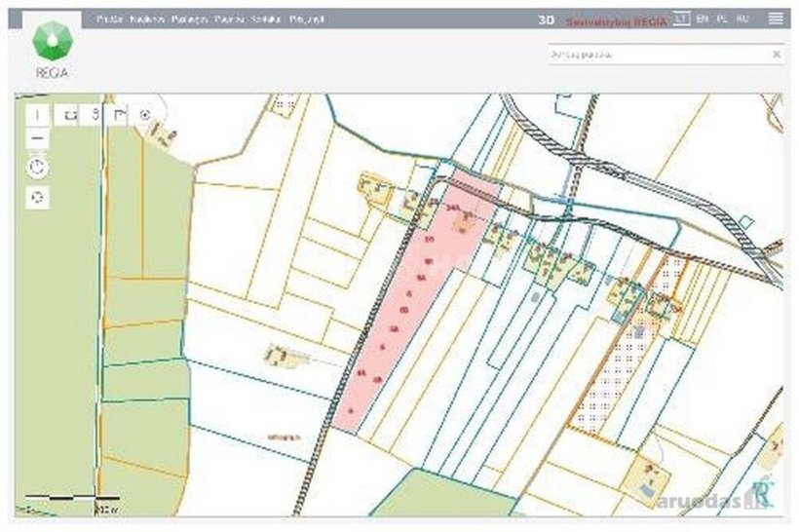Click inside the address search field
Screen dimensions: 799x532
[x=653, y=55]
